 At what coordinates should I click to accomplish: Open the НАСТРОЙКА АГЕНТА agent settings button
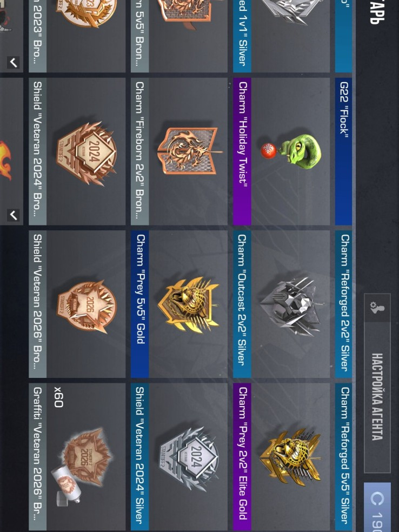pyautogui.click(x=377, y=383)
